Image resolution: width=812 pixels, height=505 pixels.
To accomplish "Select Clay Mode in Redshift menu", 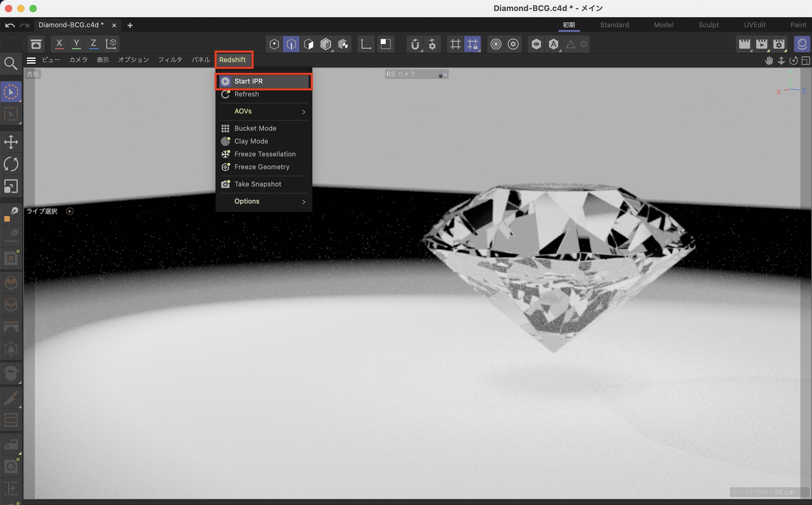I will (x=251, y=141).
